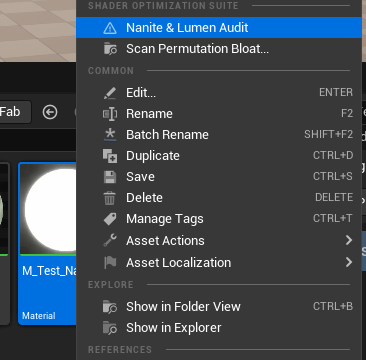Expand the Asset Actions chevron arrow
The height and width of the screenshot is (360, 366).
[349, 240]
